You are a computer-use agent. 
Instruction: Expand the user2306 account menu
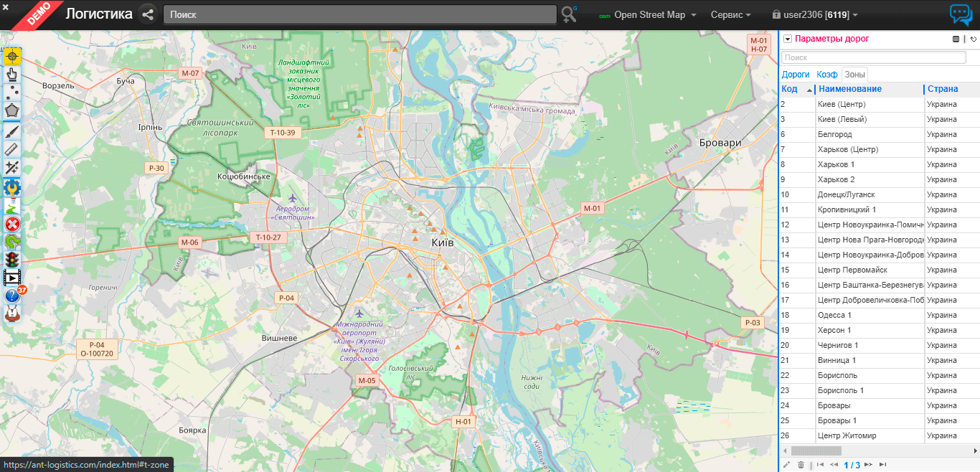tap(815, 15)
